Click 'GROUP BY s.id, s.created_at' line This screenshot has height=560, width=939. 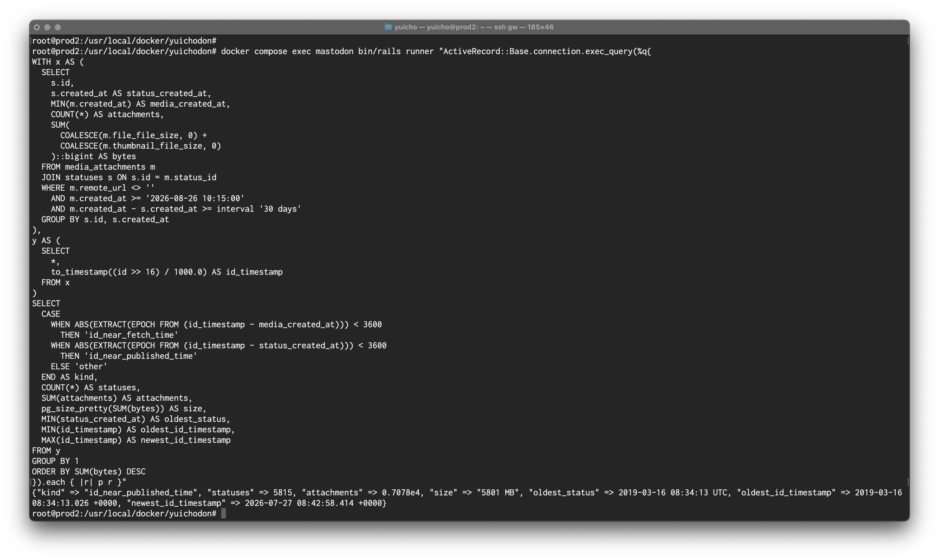click(105, 220)
